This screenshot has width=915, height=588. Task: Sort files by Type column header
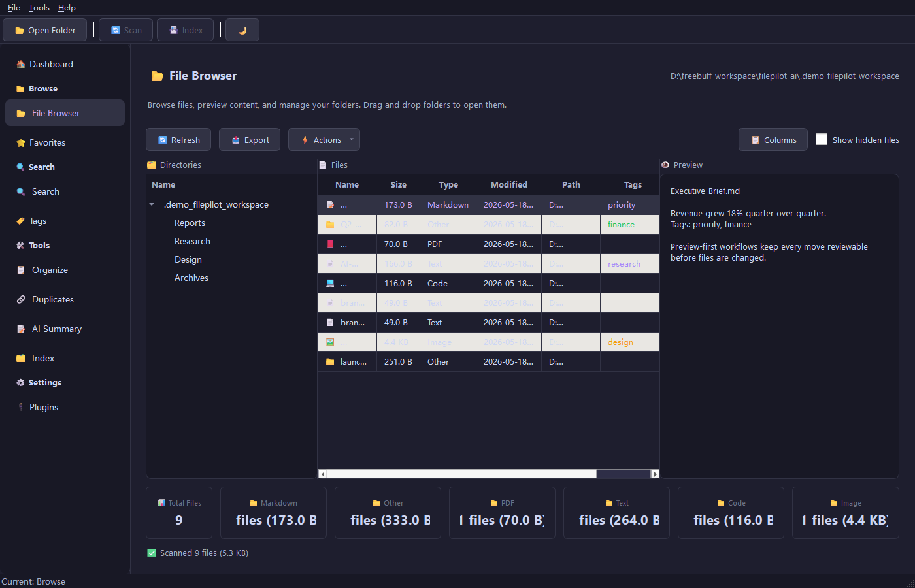[x=448, y=185]
